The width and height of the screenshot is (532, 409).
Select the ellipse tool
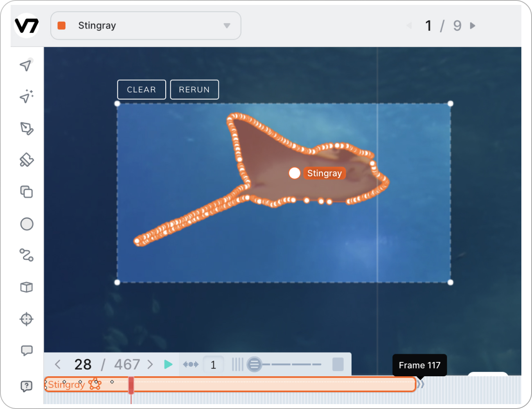pos(26,224)
